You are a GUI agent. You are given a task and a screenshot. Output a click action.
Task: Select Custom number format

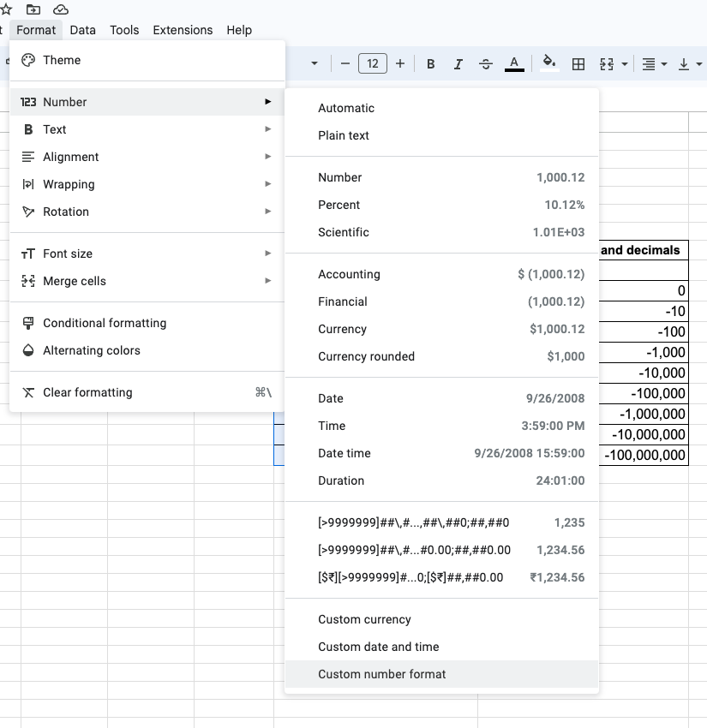pos(382,674)
